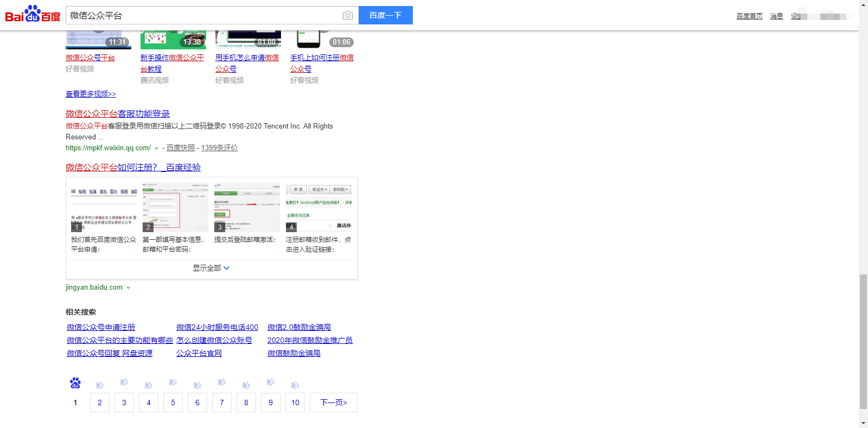This screenshot has width=868, height=428.
Task: Click 下一页> next page button
Action: [x=334, y=403]
